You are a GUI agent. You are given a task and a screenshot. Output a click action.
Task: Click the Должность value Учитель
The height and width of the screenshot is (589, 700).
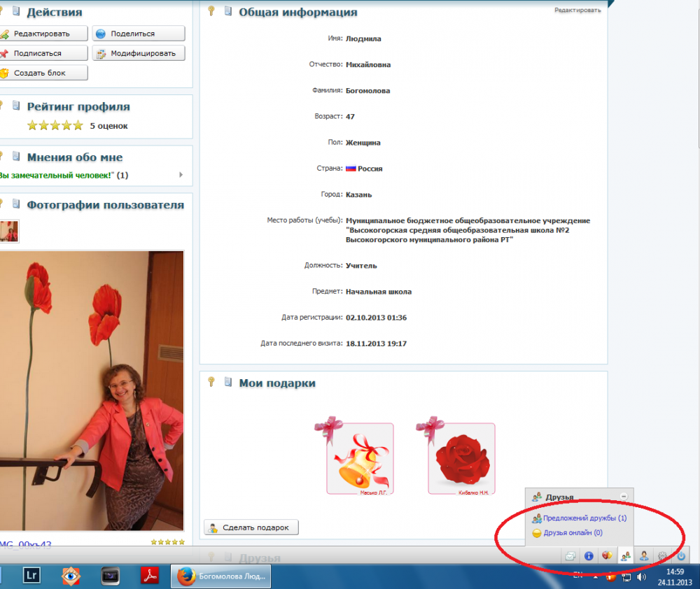(x=361, y=266)
